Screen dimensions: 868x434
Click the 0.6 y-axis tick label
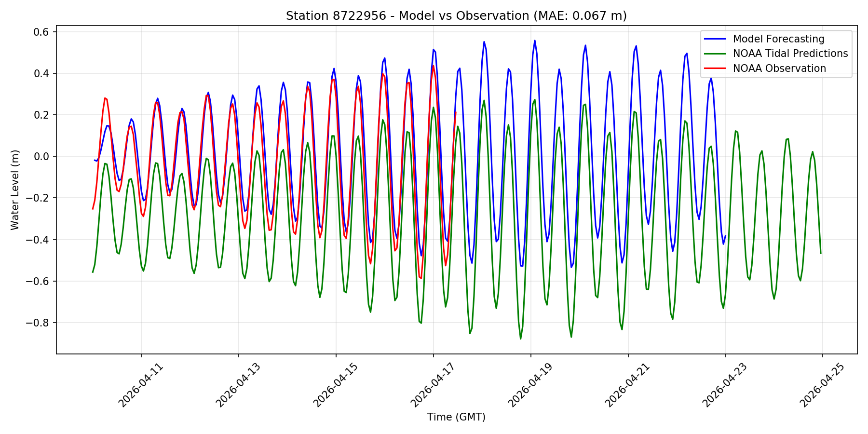(x=42, y=32)
